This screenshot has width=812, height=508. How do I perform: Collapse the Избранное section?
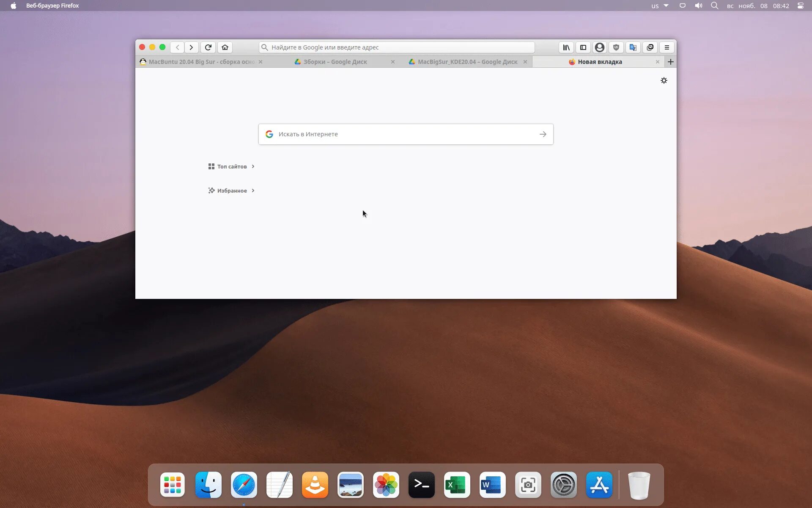pyautogui.click(x=232, y=190)
